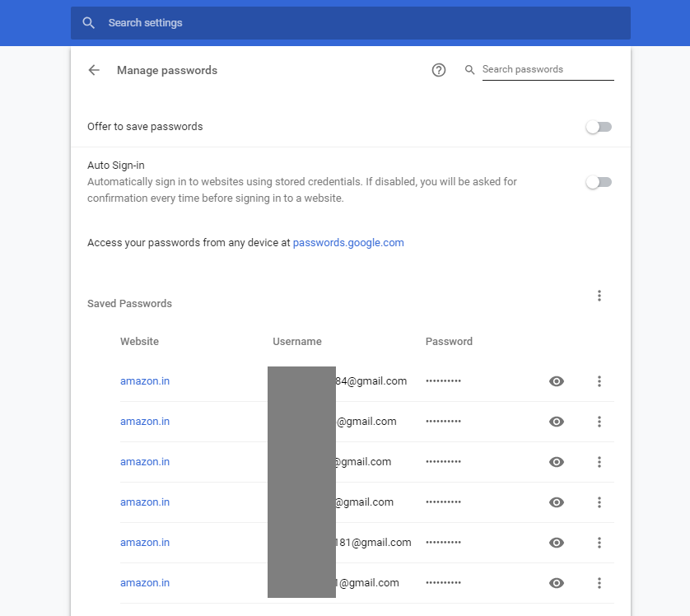Open amazon.in link in the second row
Image resolution: width=690 pixels, height=616 pixels.
coord(145,422)
